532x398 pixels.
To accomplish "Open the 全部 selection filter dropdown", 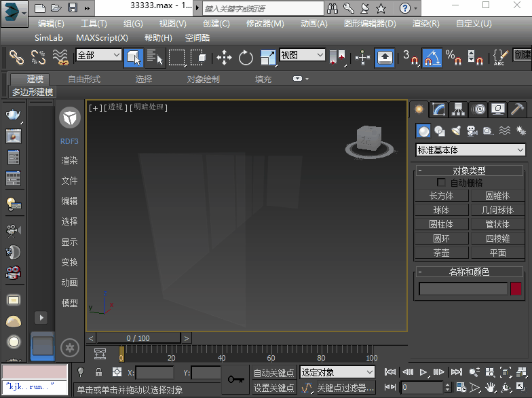I will coord(98,55).
